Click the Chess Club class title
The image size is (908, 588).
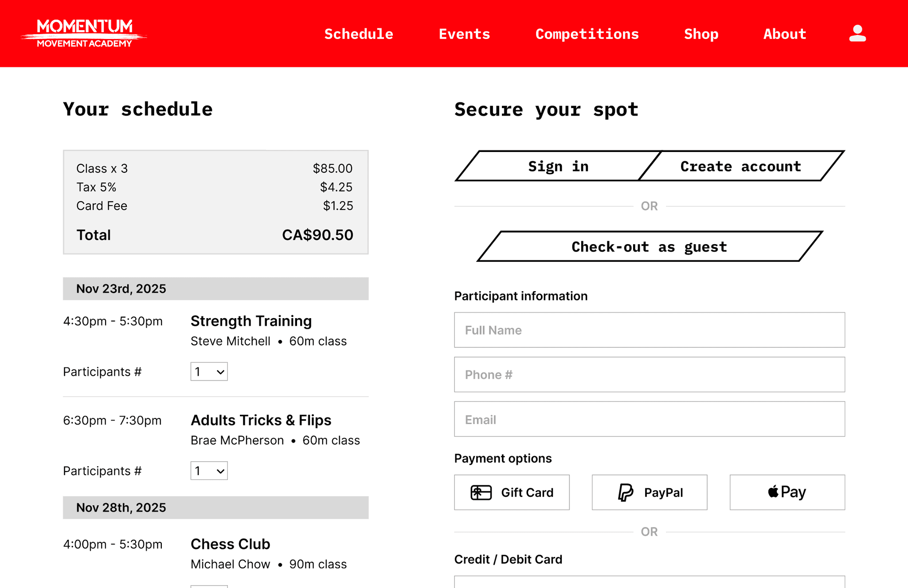point(230,544)
